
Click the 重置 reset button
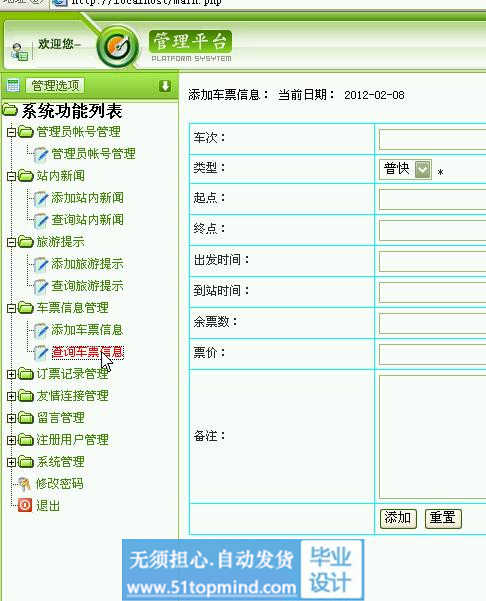coord(443,518)
